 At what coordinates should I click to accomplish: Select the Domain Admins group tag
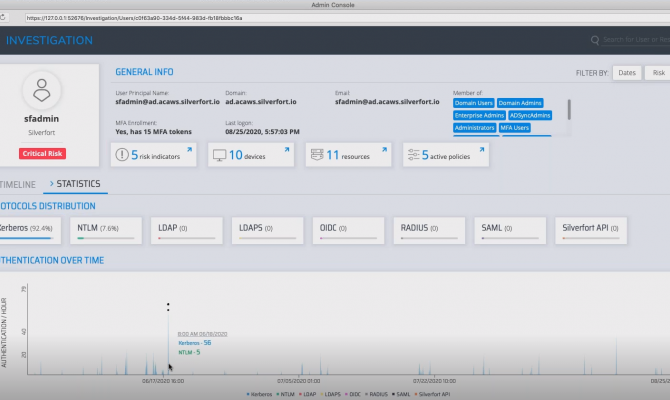coord(520,103)
